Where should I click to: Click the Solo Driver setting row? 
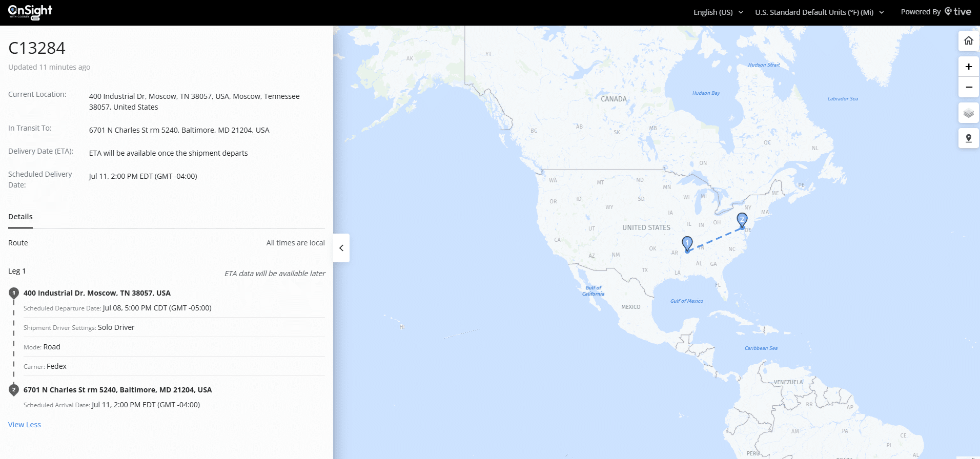pos(174,327)
